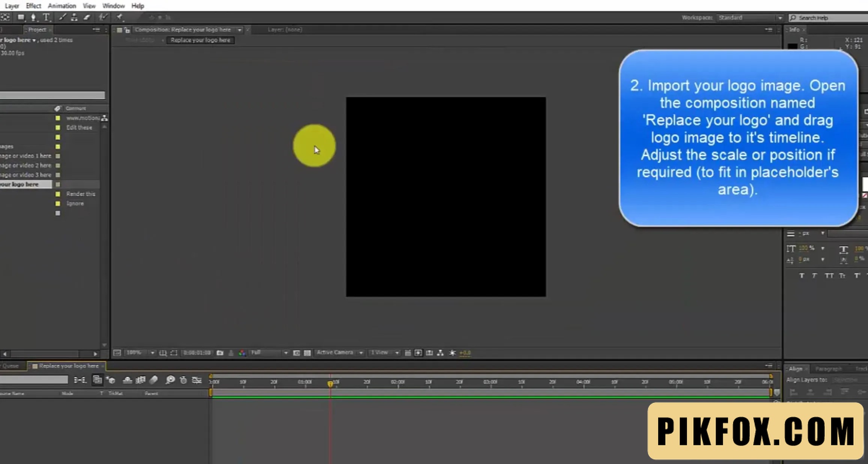Click the Always Preview This View icon
868x464 pixels.
coord(117,353)
